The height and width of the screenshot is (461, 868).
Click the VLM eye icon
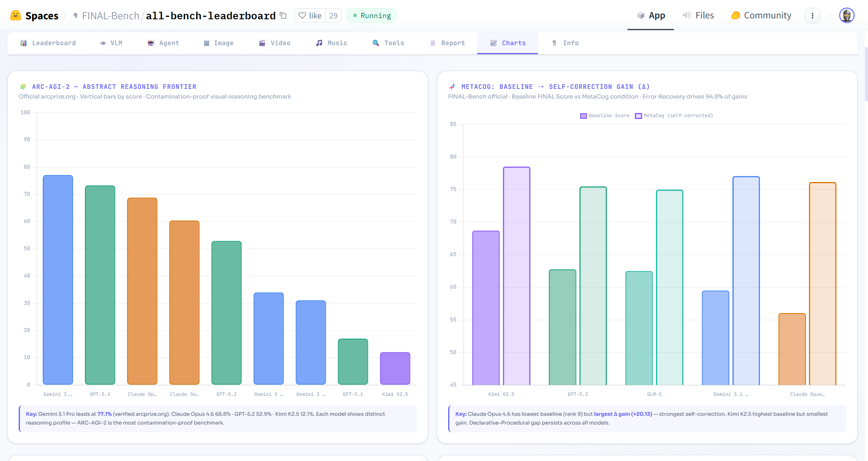(x=103, y=43)
